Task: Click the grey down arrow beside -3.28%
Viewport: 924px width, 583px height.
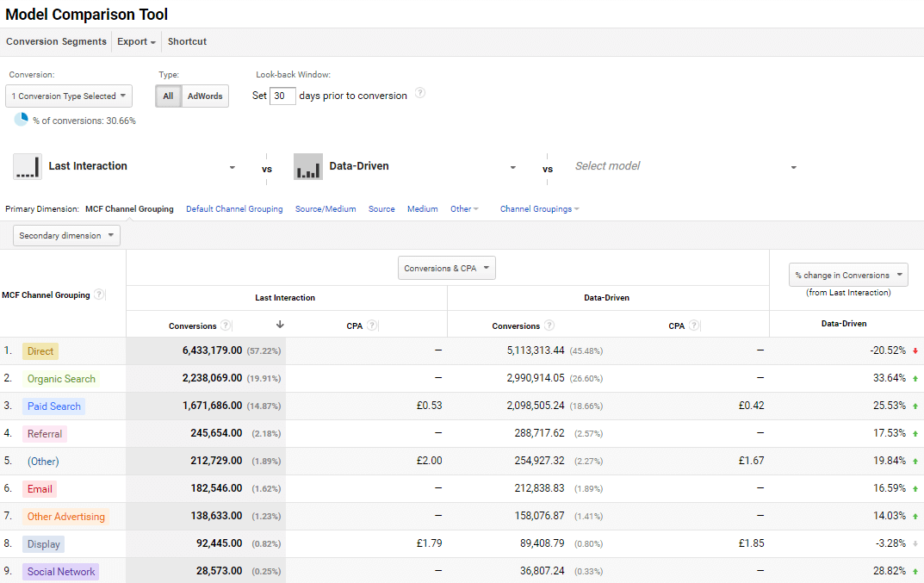Action: [915, 544]
